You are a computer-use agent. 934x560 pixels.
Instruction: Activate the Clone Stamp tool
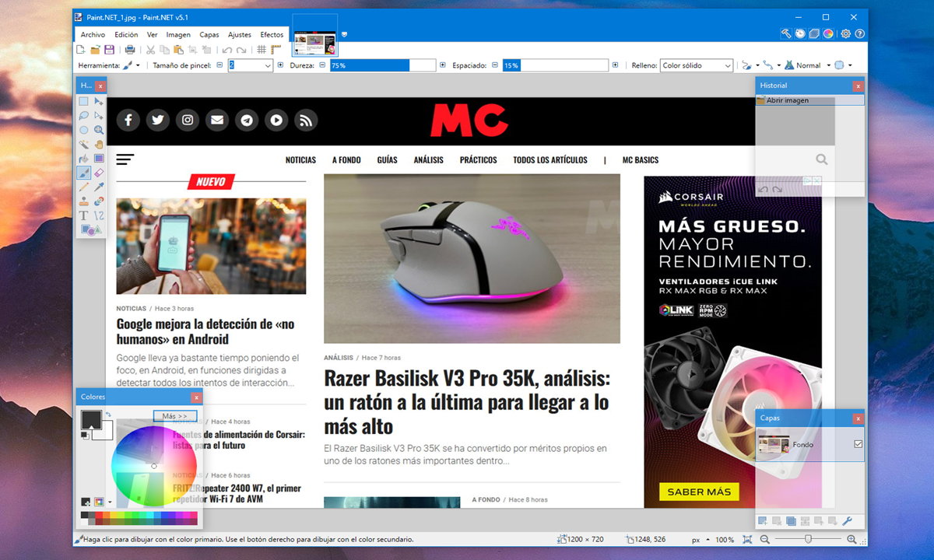(84, 201)
